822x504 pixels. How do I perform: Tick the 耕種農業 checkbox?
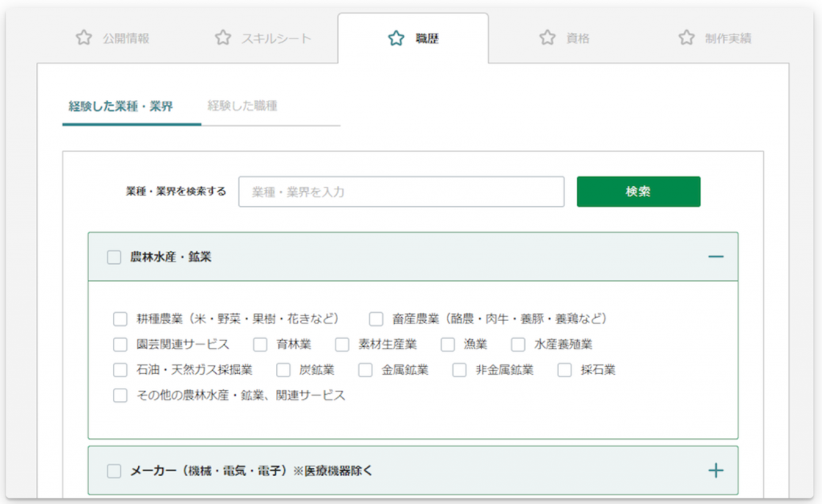coord(120,319)
